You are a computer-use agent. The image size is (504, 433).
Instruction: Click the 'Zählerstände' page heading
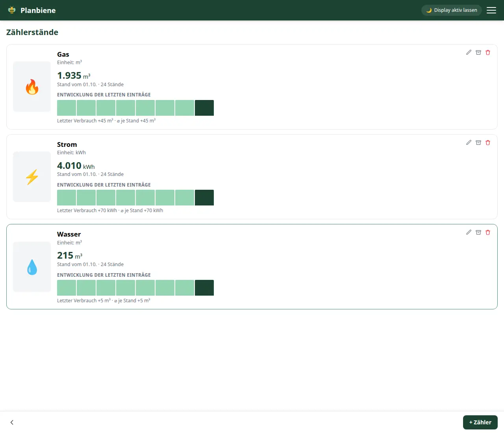point(32,32)
